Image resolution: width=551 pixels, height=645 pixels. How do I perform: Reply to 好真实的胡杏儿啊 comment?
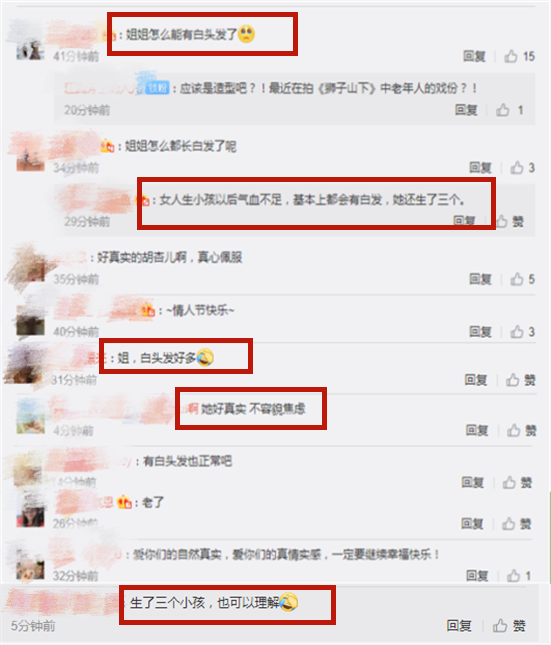(480, 279)
